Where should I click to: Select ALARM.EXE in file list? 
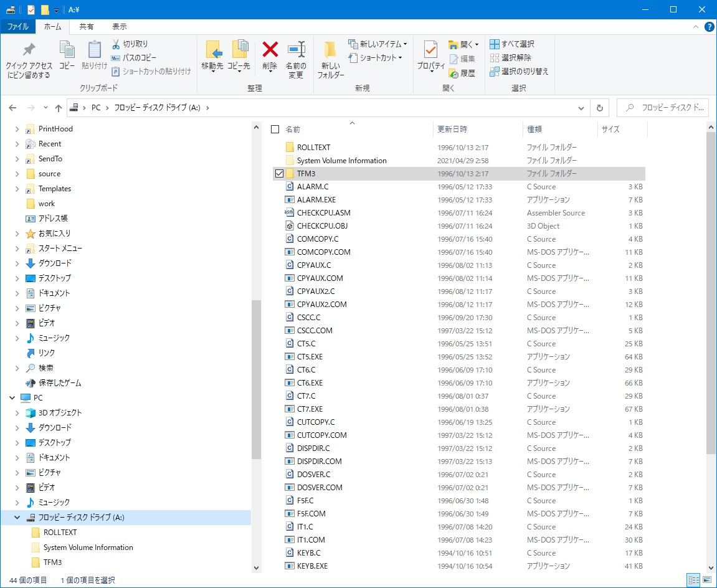316,200
